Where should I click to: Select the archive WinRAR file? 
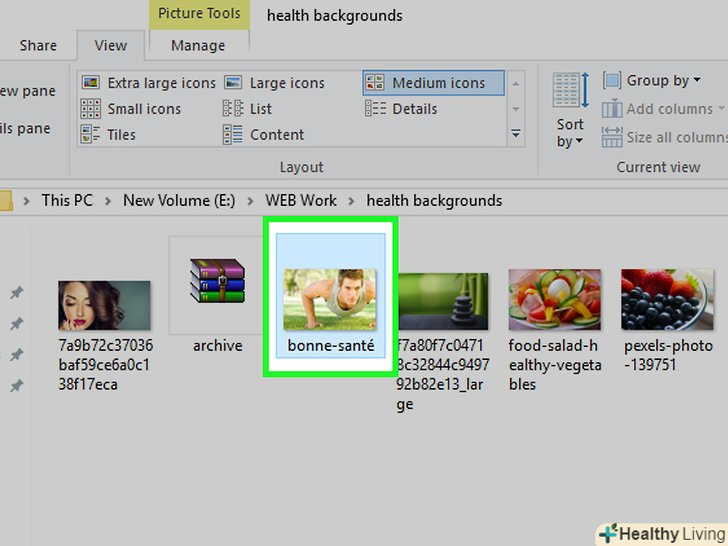217,281
